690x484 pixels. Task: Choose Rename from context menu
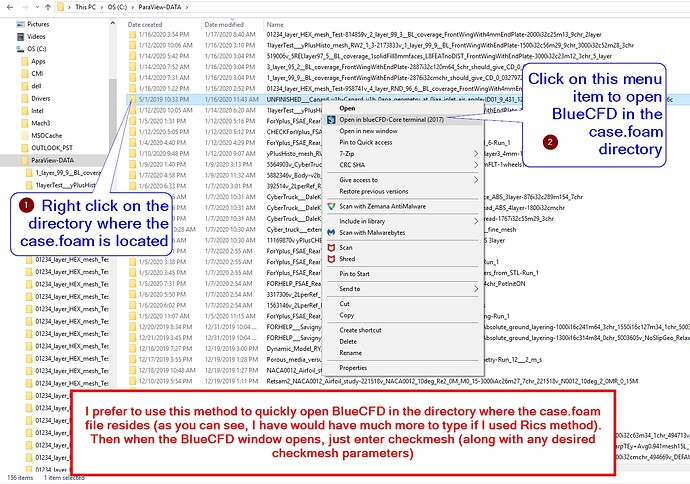click(x=351, y=353)
